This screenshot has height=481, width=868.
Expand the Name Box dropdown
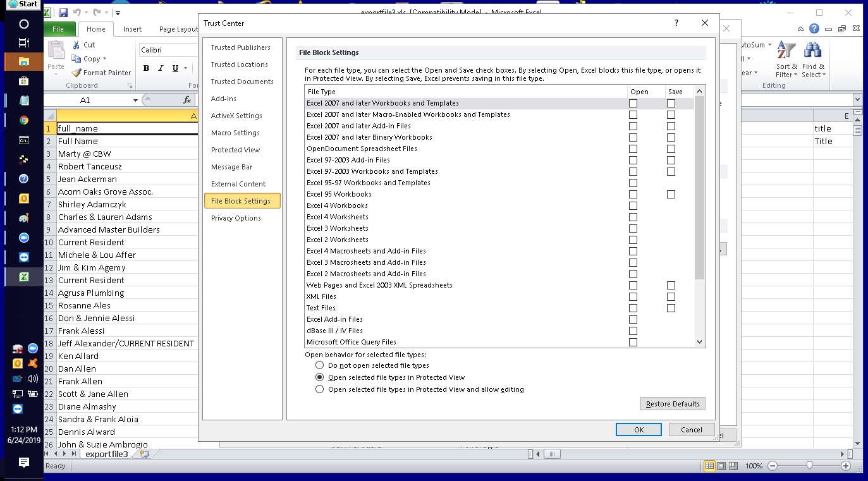(135, 100)
